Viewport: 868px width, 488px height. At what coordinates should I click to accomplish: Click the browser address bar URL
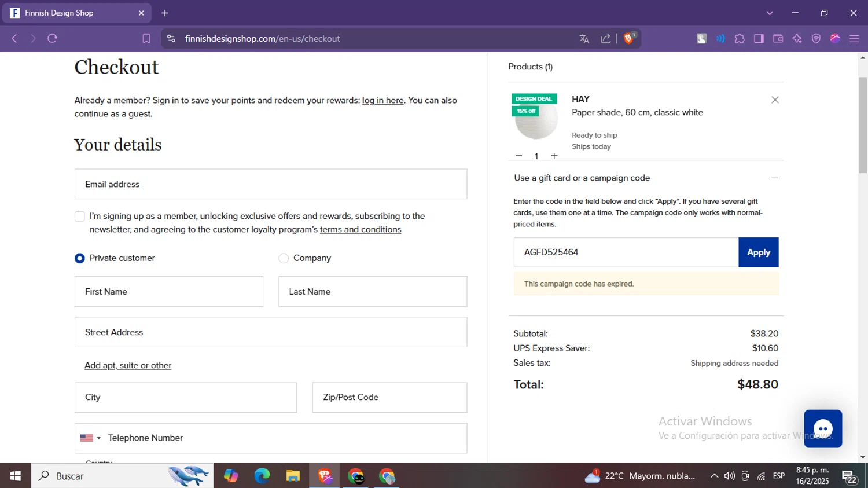click(263, 39)
